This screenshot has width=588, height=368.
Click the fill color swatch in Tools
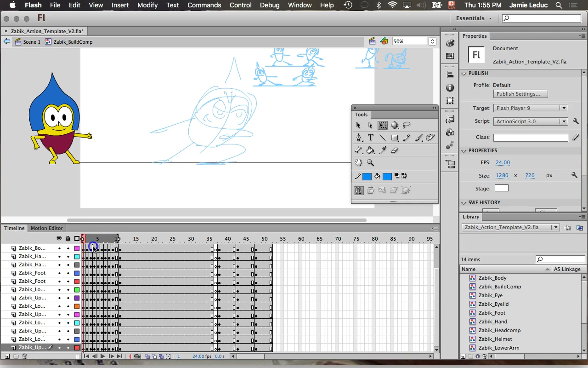click(387, 176)
